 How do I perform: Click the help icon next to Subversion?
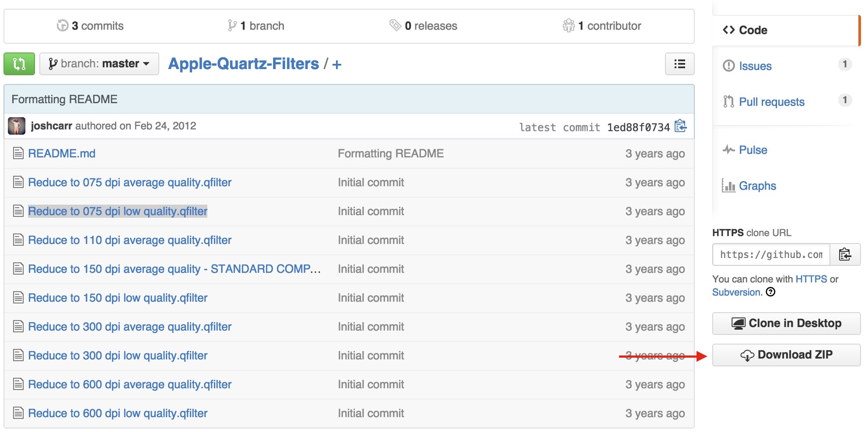(x=770, y=292)
